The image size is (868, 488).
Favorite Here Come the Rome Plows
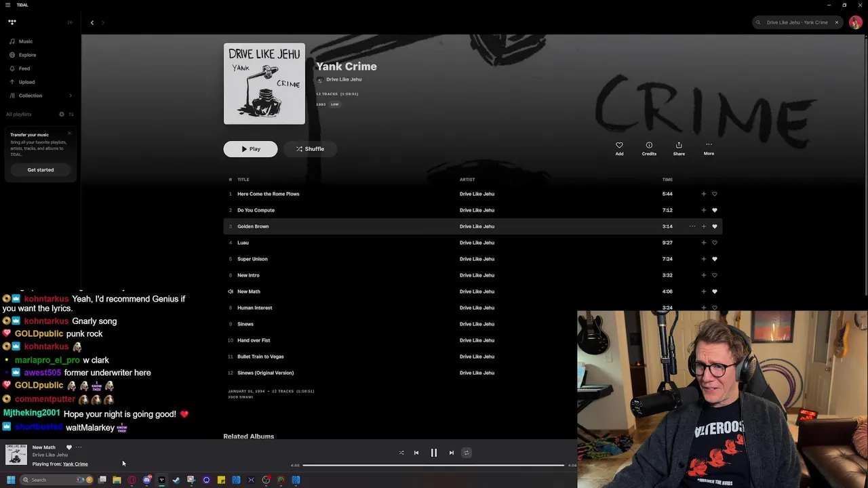715,194
